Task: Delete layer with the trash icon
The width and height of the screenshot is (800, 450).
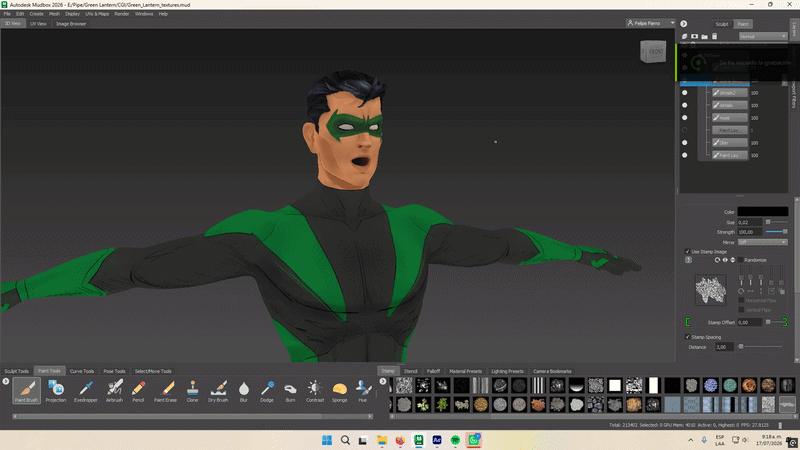Action: click(x=714, y=36)
